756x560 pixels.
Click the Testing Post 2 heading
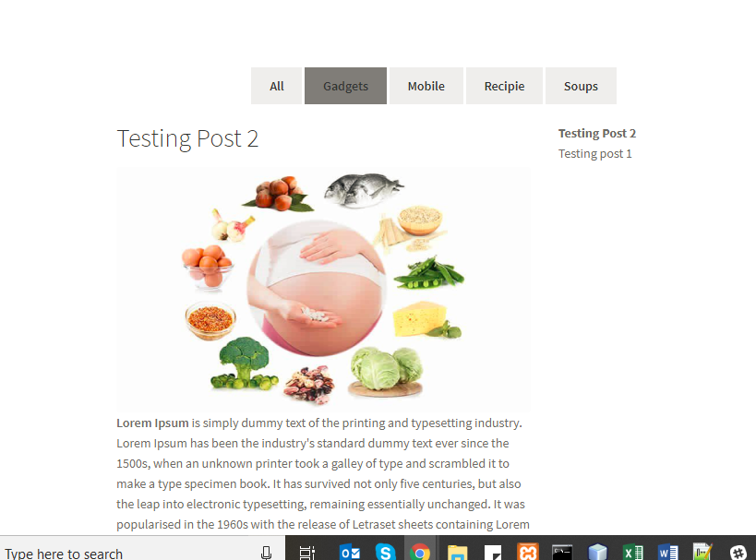187,138
